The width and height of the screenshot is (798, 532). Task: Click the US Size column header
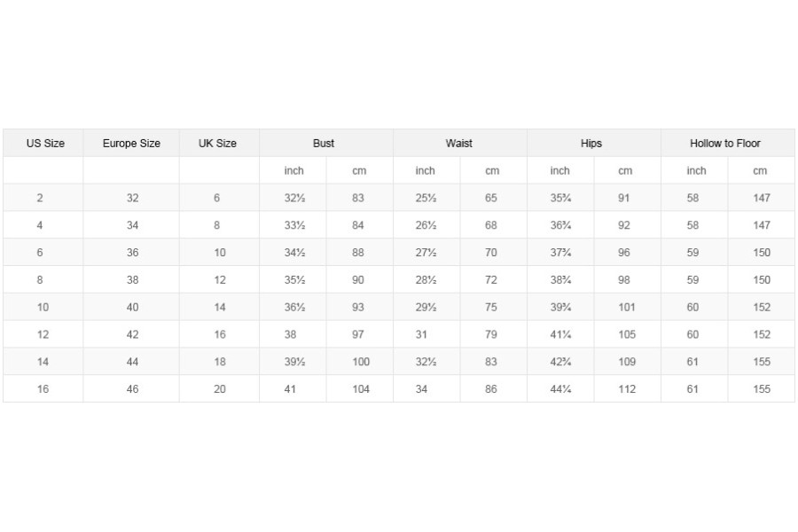coord(45,143)
